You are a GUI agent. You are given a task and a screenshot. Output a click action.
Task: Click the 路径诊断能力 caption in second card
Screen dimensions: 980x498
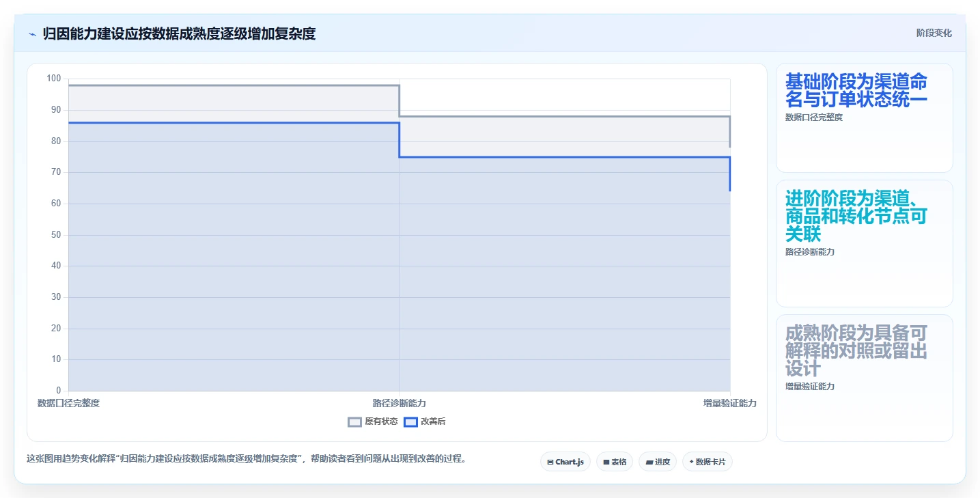tap(810, 252)
